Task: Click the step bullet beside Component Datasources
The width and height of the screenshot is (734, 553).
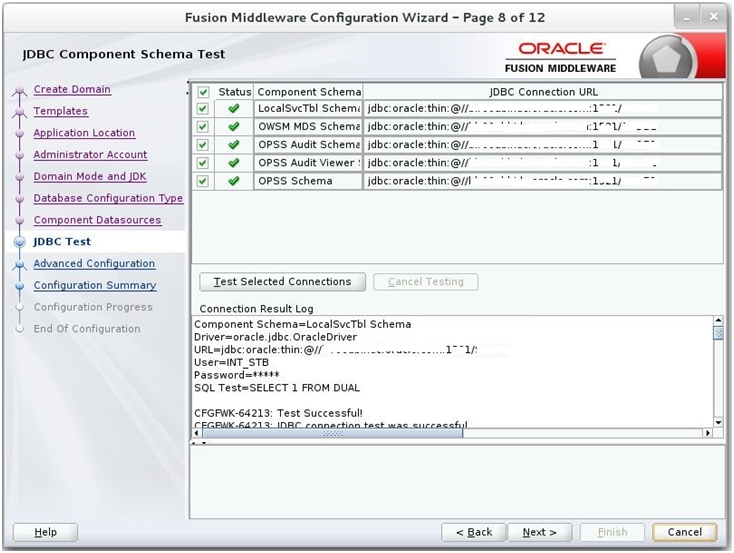Action: pyautogui.click(x=20, y=221)
